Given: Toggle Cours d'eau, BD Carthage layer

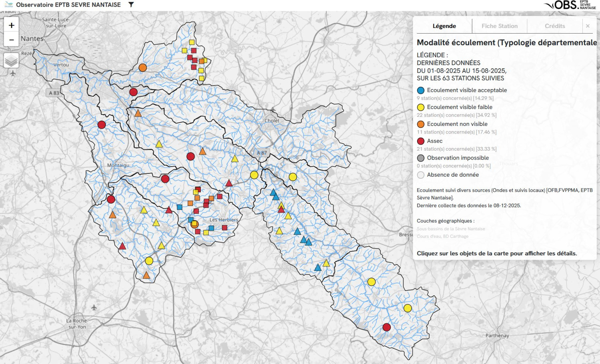Looking at the screenshot, I should 442,237.
